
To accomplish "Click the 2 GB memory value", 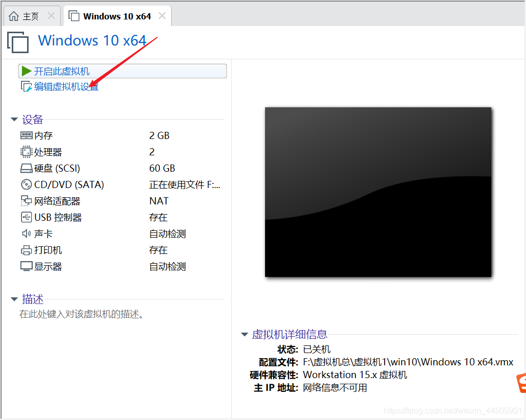I will point(159,135).
